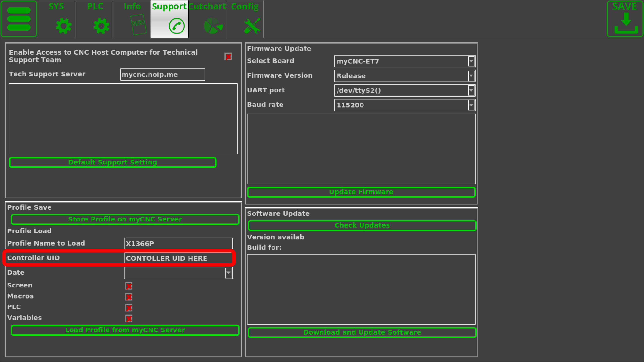Click Check Updates button
This screenshot has width=644, height=362.
[x=362, y=225]
